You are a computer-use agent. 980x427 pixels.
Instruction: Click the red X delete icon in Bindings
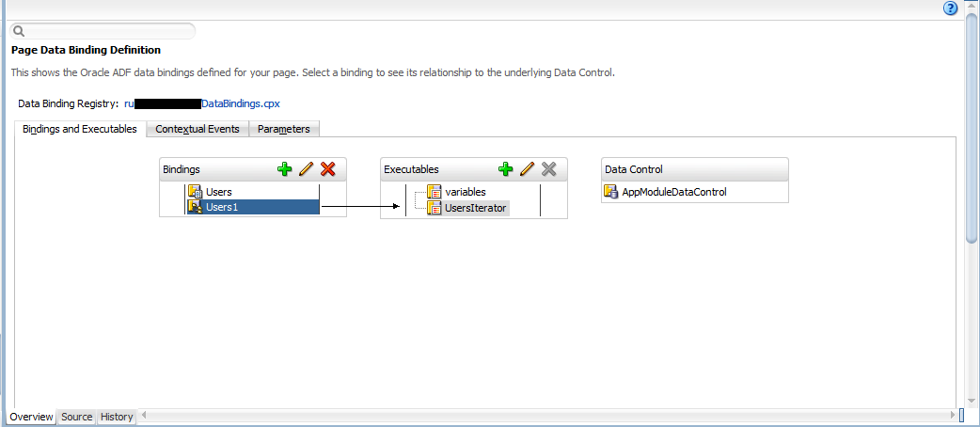327,169
